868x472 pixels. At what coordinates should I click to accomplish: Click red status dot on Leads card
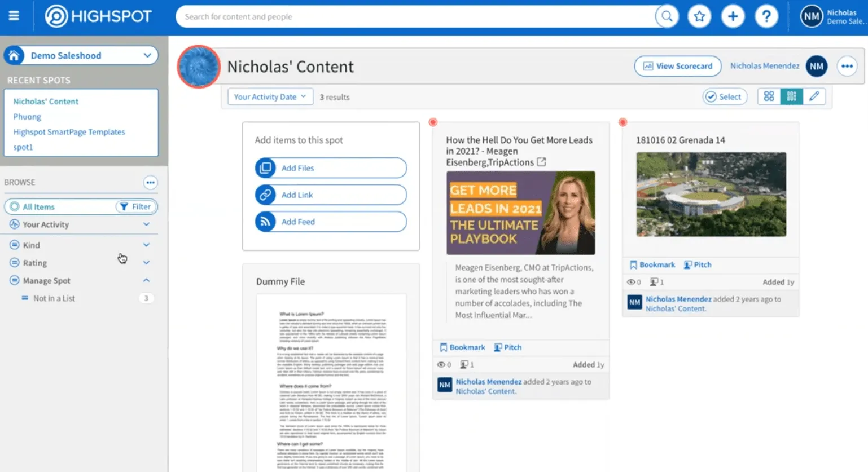(433, 122)
